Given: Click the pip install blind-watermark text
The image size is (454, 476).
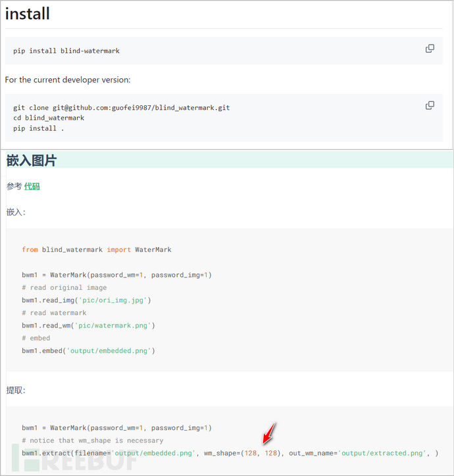Looking at the screenshot, I should [x=66, y=51].
